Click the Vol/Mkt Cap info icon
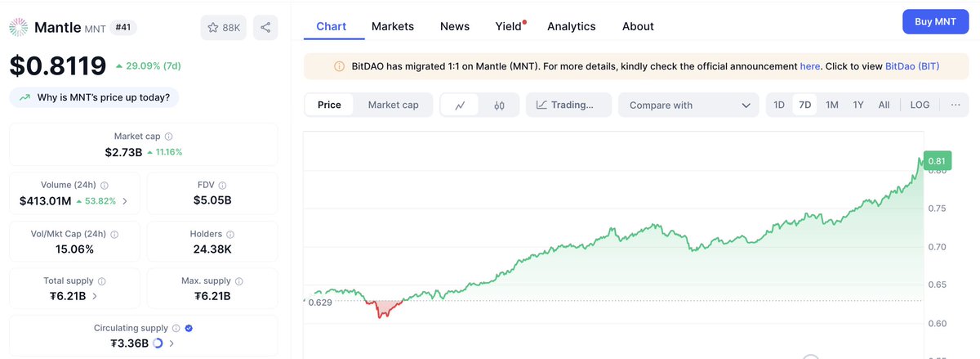The width and height of the screenshot is (980, 359). click(x=114, y=235)
